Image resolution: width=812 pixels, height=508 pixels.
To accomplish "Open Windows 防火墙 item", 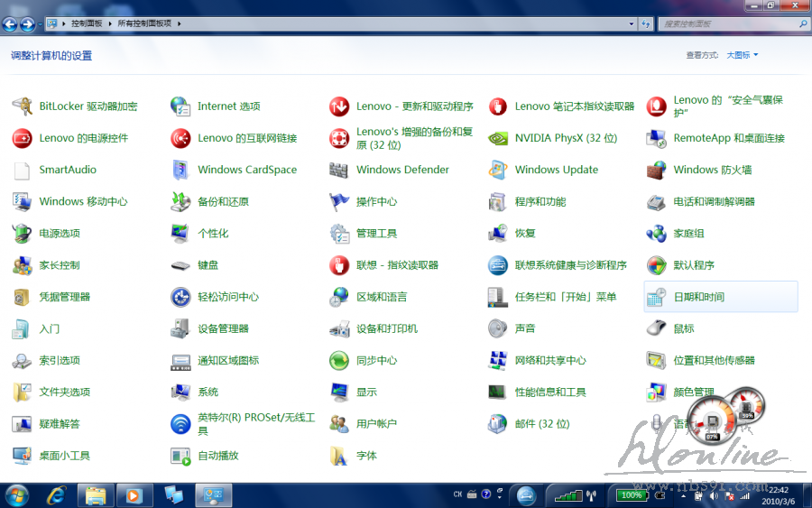I will point(712,170).
